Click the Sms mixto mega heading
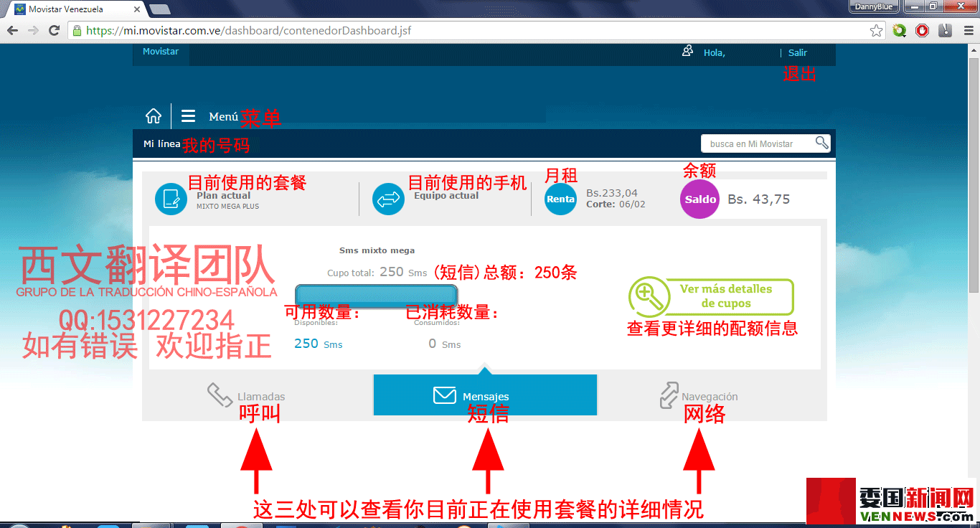 (x=377, y=250)
